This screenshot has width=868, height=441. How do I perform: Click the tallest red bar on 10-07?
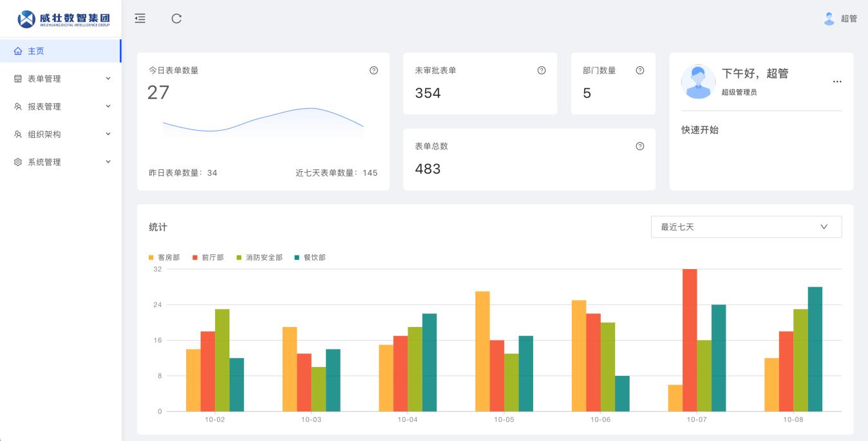coord(690,340)
